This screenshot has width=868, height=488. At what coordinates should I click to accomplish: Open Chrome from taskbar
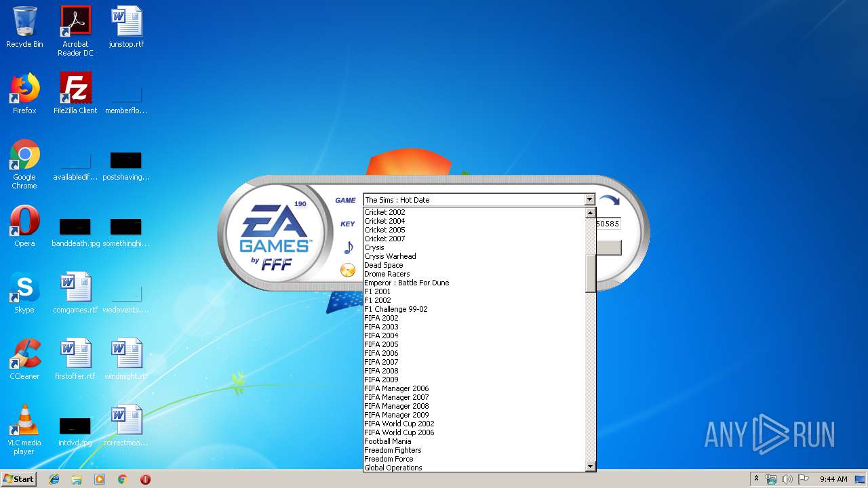123,479
